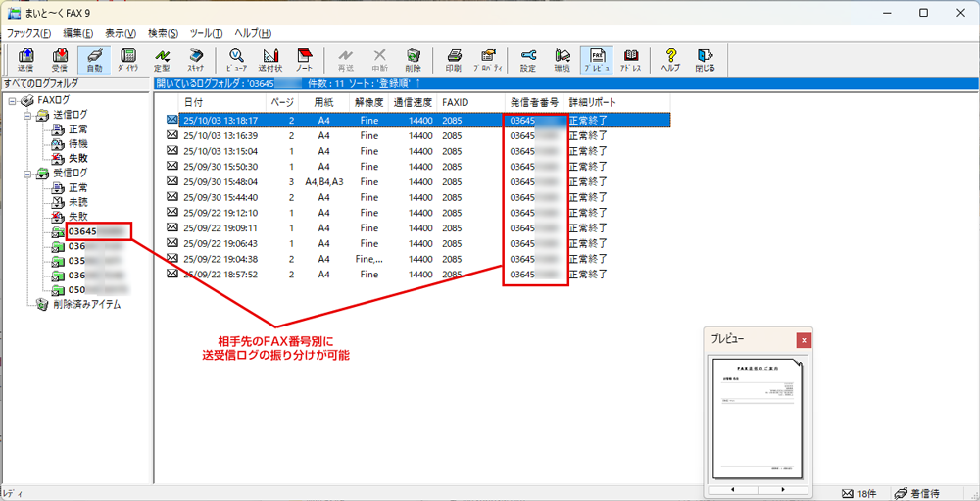Collapse the FAXログ root node

12,101
